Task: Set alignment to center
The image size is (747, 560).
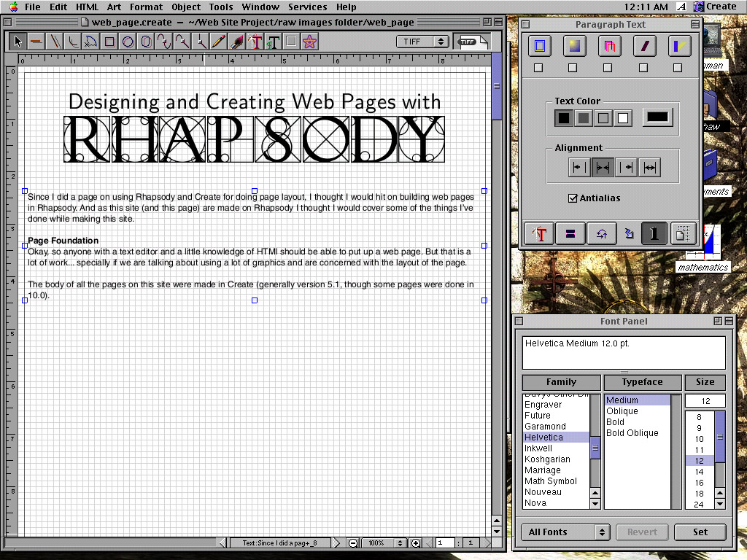Action: (x=603, y=168)
